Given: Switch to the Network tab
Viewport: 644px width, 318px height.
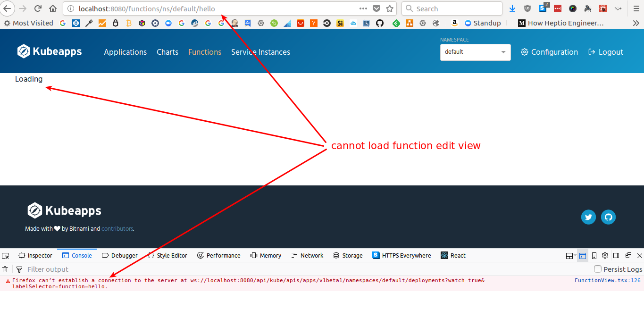Looking at the screenshot, I should tap(307, 255).
